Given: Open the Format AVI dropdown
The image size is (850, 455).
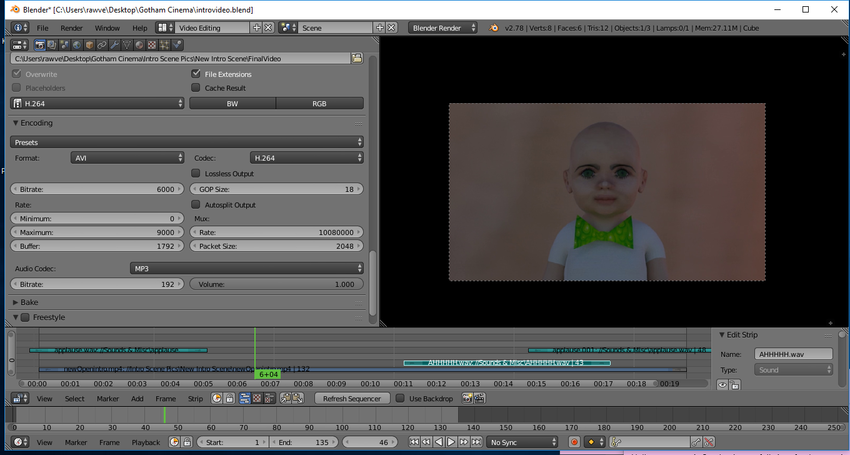Looking at the screenshot, I should 127,158.
